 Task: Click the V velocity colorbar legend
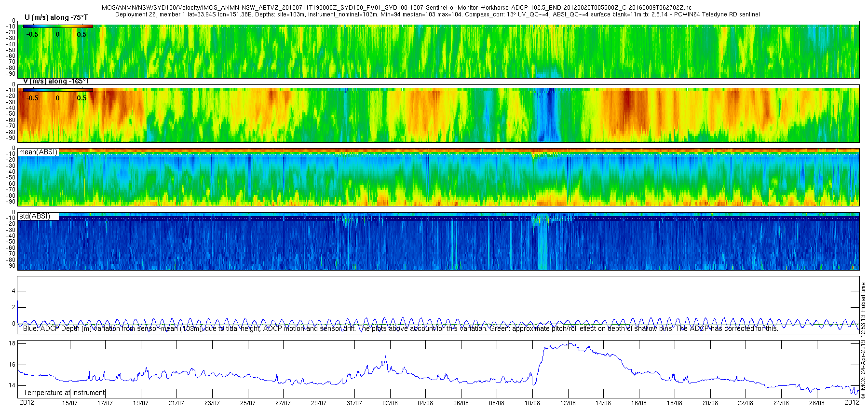58,90
